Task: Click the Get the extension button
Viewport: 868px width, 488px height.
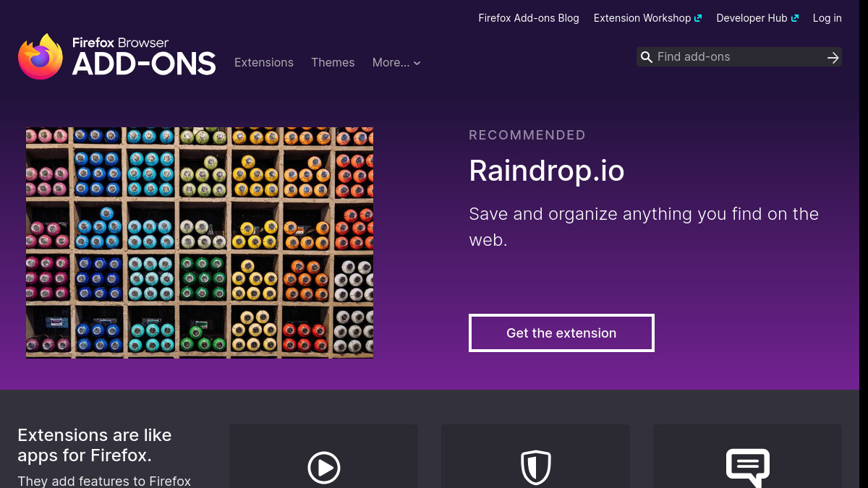Action: pyautogui.click(x=561, y=333)
